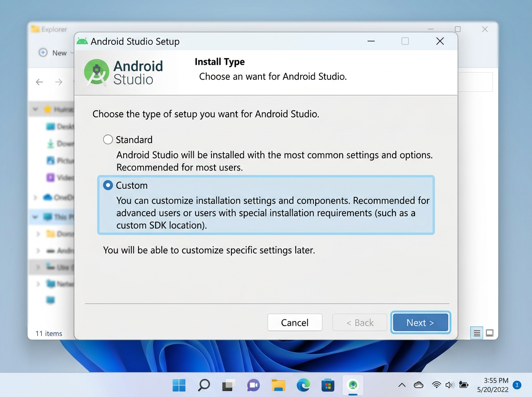The width and height of the screenshot is (532, 397).
Task: Click the disabled < Back button
Action: (x=360, y=323)
